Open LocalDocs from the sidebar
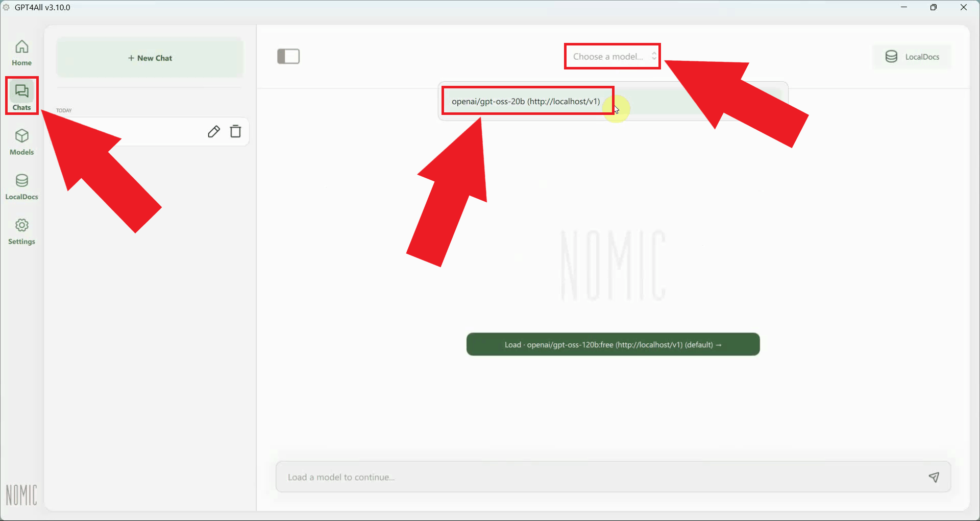The width and height of the screenshot is (980, 521). pos(21,186)
